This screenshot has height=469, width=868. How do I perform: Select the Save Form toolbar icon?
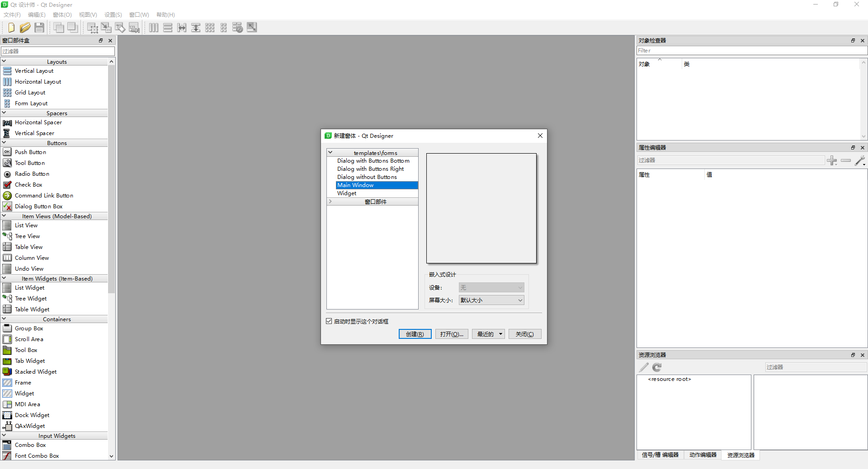point(39,28)
